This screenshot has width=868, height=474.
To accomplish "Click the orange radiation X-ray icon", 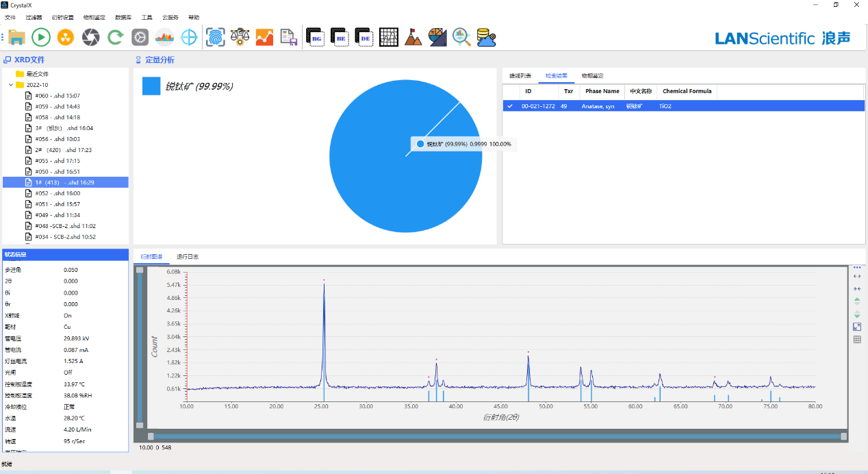I will point(66,38).
